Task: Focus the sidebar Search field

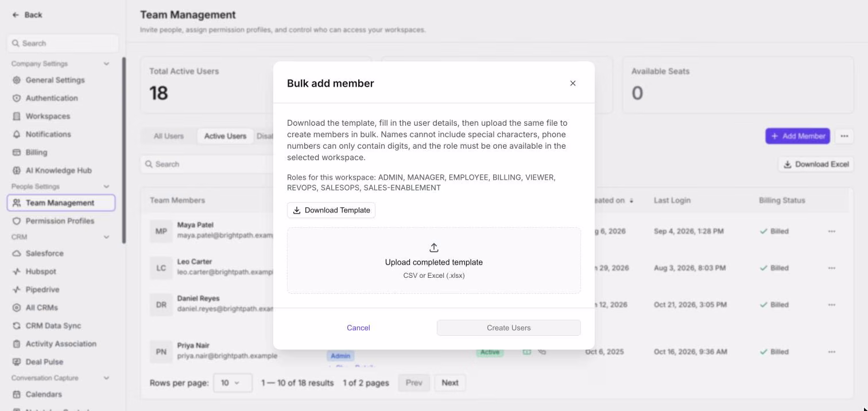Action: (x=63, y=43)
